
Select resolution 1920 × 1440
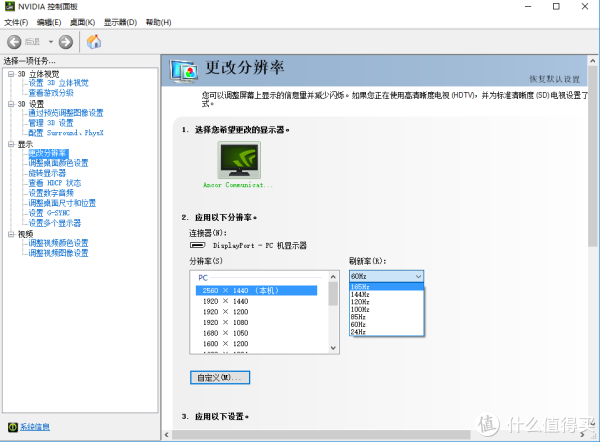[225, 301]
